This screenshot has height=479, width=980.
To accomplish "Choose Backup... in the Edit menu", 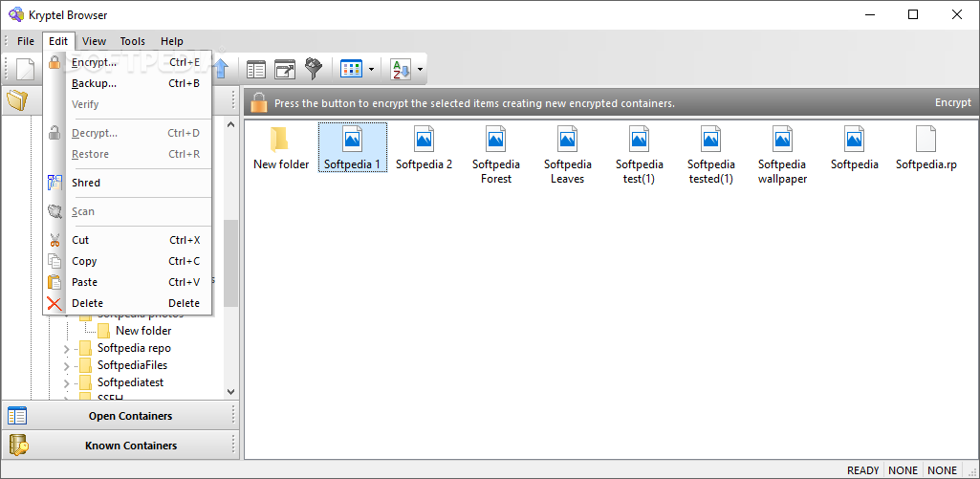I will pos(127,83).
